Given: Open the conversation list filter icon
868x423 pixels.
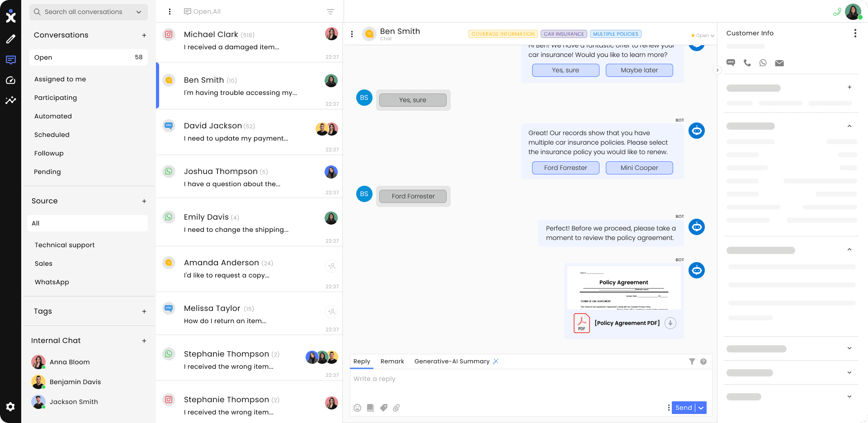Looking at the screenshot, I should tap(330, 12).
